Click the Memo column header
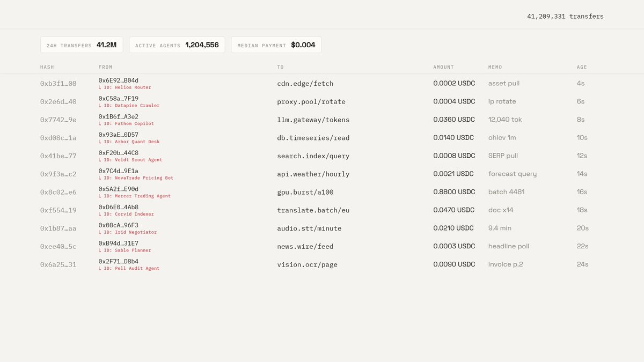Screen dimensions: 644x362 (x=496, y=67)
